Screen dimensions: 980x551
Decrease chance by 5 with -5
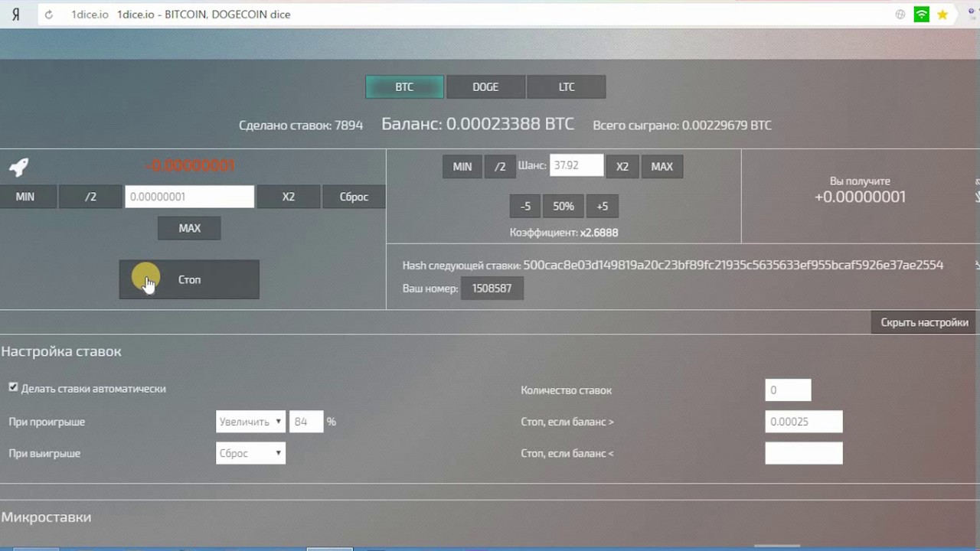click(525, 207)
